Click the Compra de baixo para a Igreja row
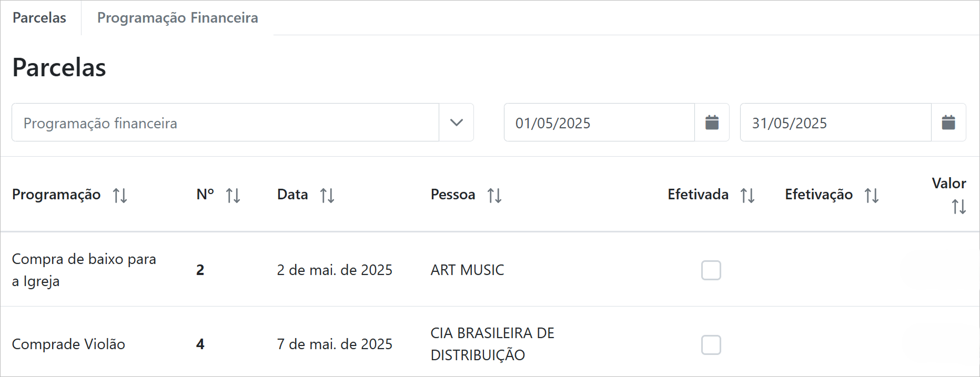This screenshot has width=980, height=377. (x=84, y=270)
